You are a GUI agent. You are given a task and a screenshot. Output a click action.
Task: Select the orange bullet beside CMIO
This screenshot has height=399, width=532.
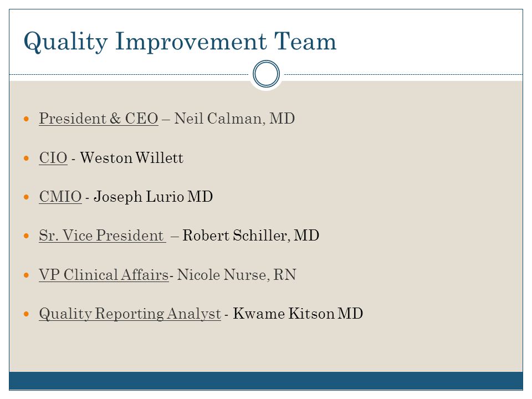click(x=27, y=197)
